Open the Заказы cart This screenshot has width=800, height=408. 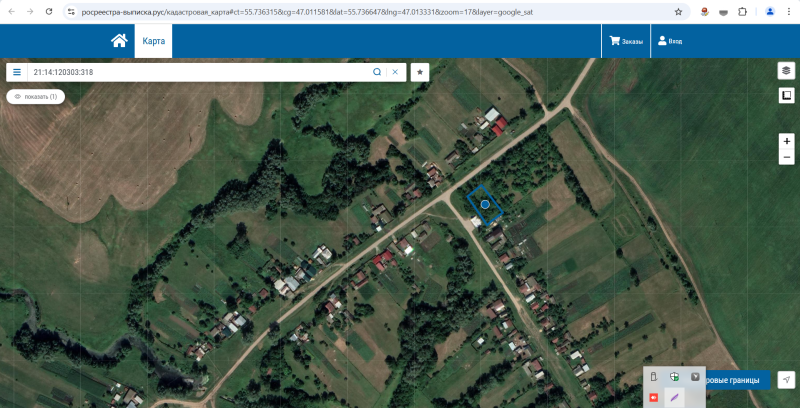(x=626, y=41)
